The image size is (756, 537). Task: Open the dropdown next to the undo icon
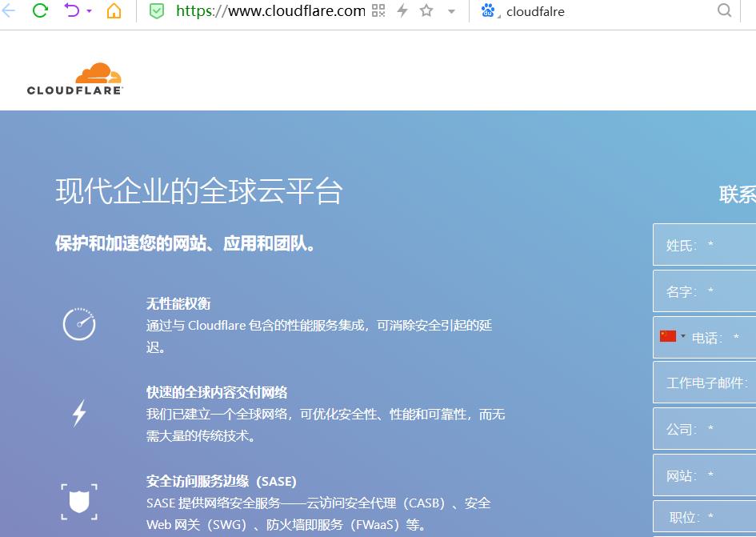click(89, 10)
